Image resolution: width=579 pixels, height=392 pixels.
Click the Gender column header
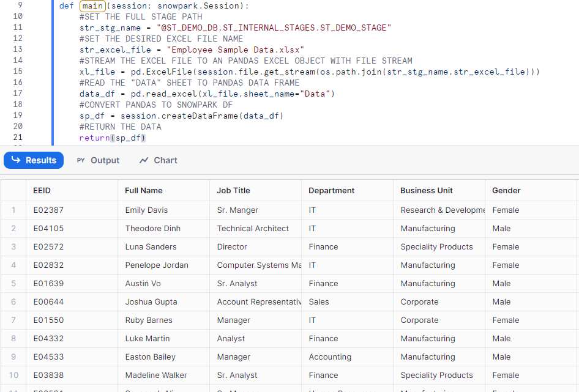click(506, 190)
